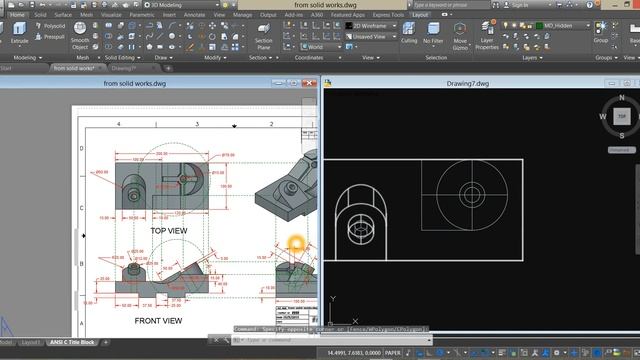Add a new layout with plus button

click(x=105, y=342)
